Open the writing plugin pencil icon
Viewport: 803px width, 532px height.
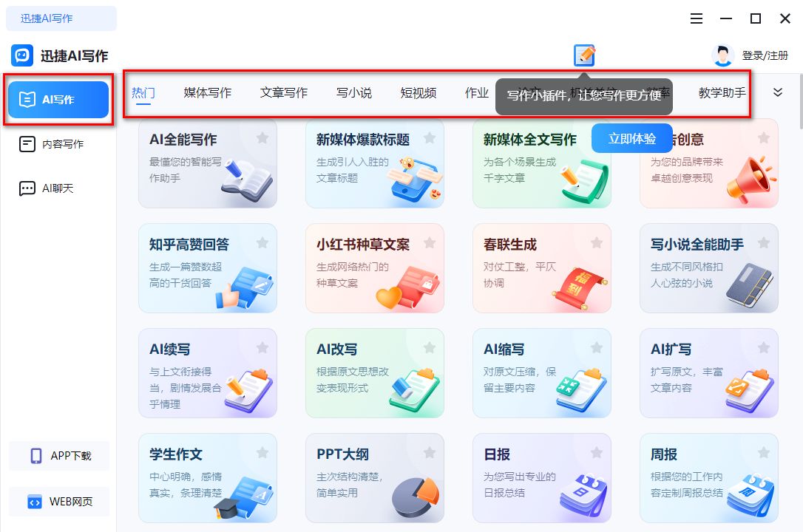584,55
